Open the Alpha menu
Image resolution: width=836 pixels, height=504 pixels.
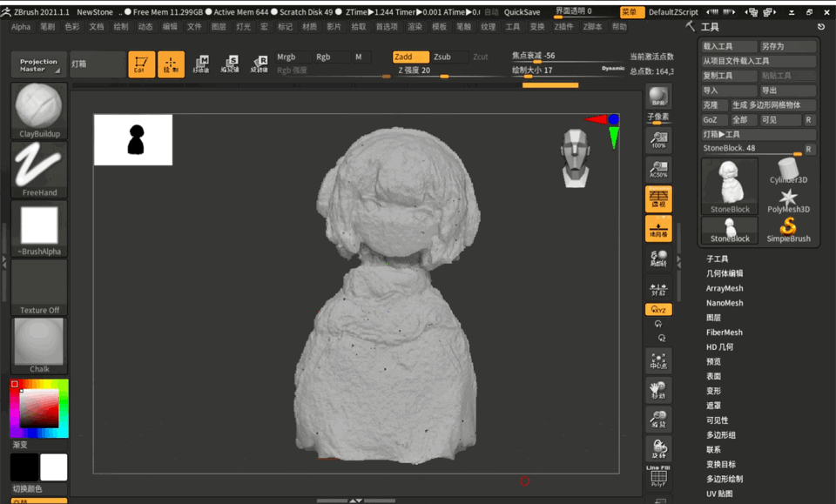tap(21, 27)
